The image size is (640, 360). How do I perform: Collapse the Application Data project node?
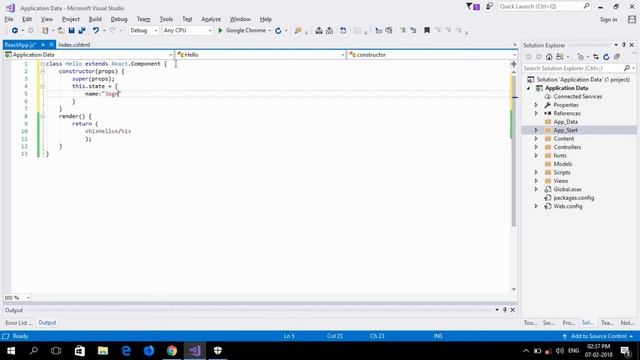point(529,88)
